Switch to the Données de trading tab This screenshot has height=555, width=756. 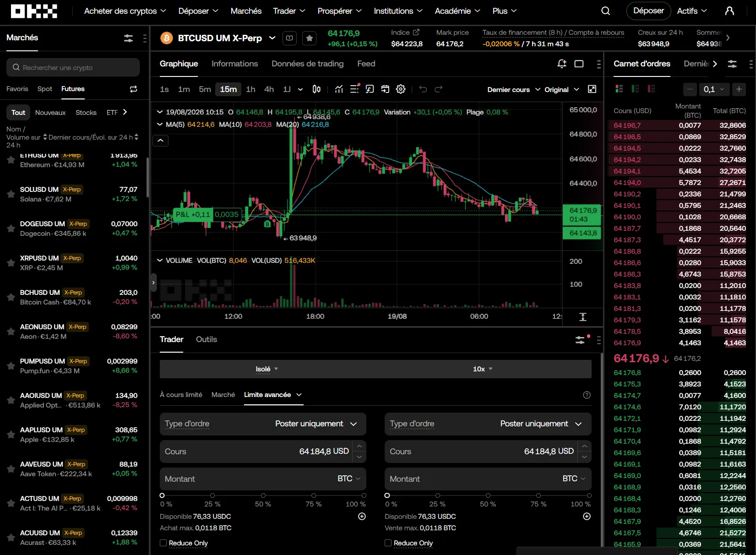(307, 64)
